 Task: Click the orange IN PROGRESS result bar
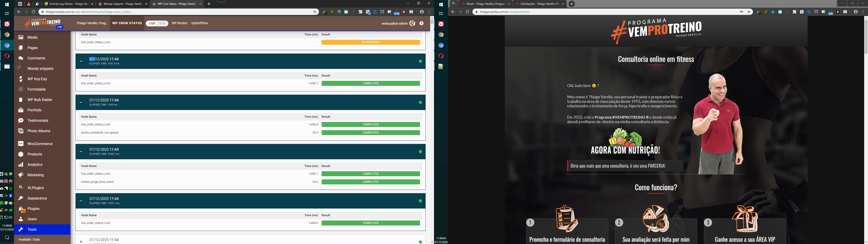[371, 42]
